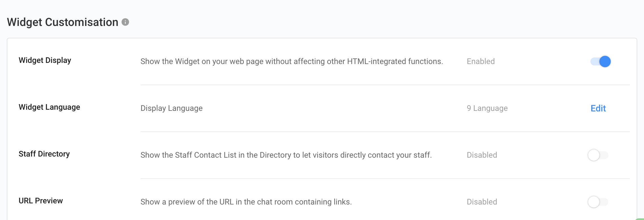This screenshot has width=644, height=220.
Task: Click the Staff Contact List description
Action: 286,155
